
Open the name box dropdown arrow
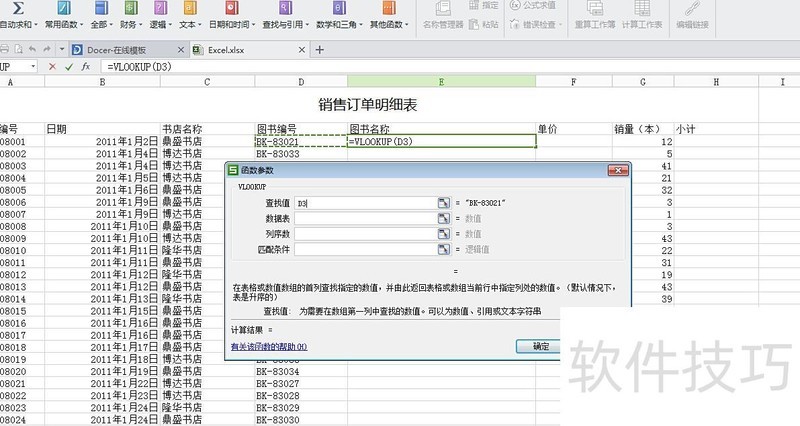click(33, 67)
